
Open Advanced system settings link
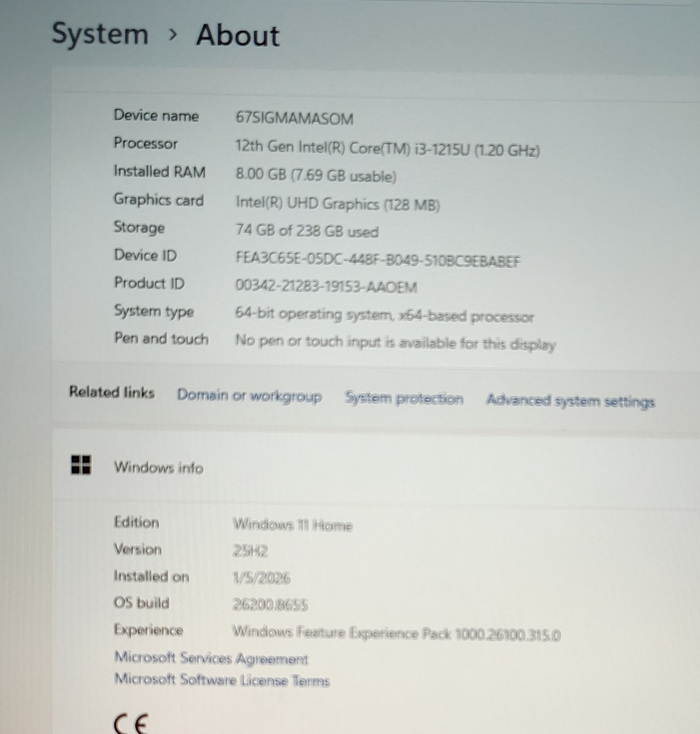[571, 401]
